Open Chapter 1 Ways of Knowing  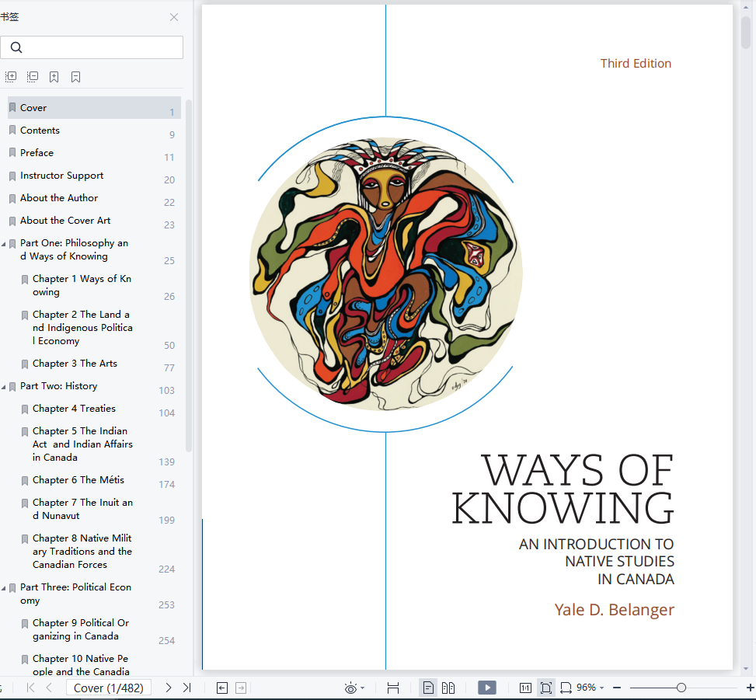point(82,285)
